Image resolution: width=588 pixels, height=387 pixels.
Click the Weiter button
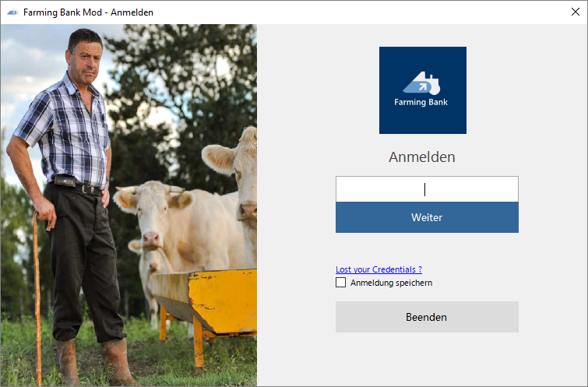point(427,217)
